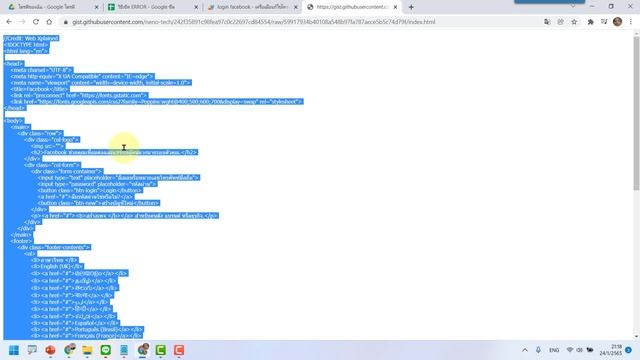Open the extensions puzzle menu

(x=590, y=22)
